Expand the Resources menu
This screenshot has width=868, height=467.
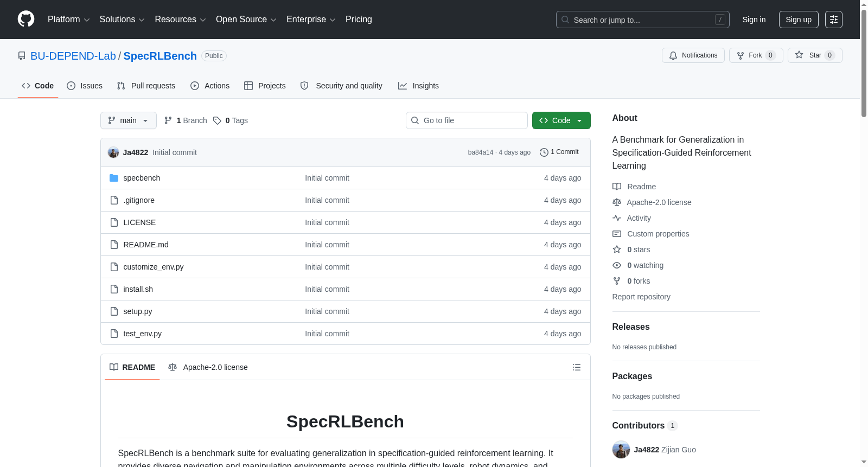click(180, 20)
